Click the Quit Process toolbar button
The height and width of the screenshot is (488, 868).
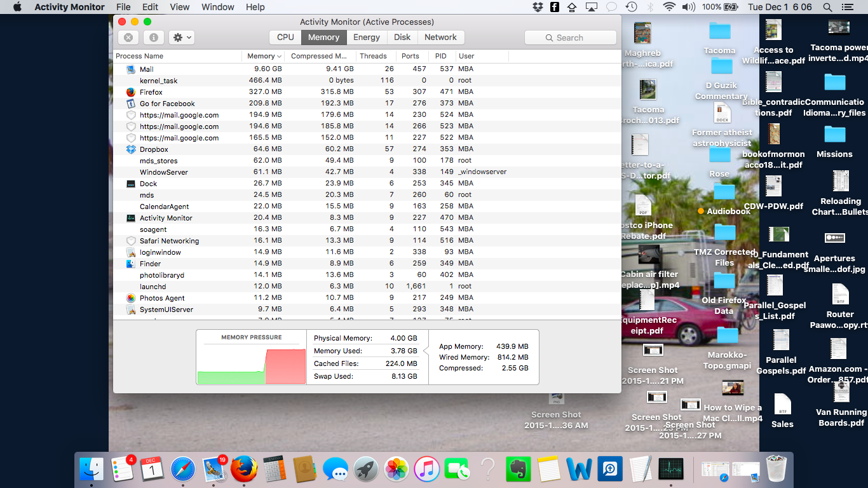coord(128,37)
